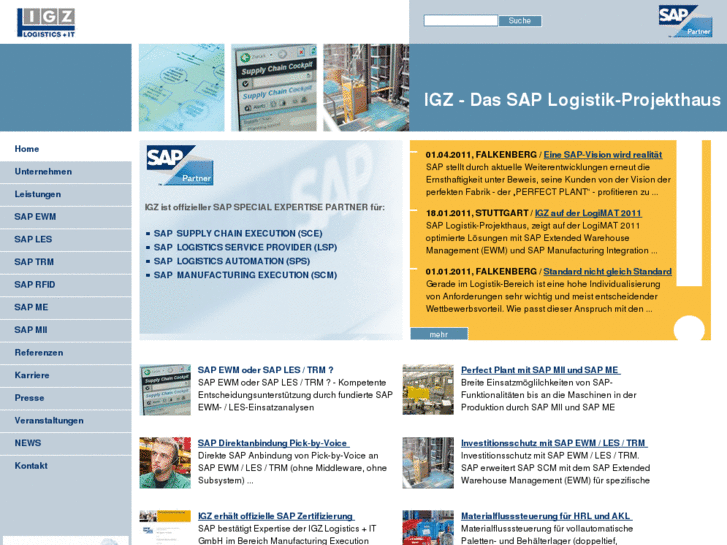727x545 pixels.
Task: Open Presse page from sidebar
Action: point(66,398)
